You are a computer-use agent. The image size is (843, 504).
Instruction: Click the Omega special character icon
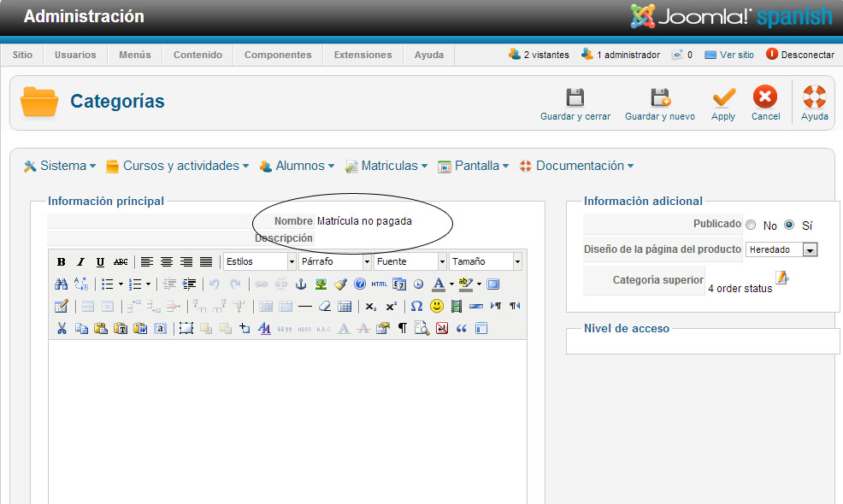[416, 306]
